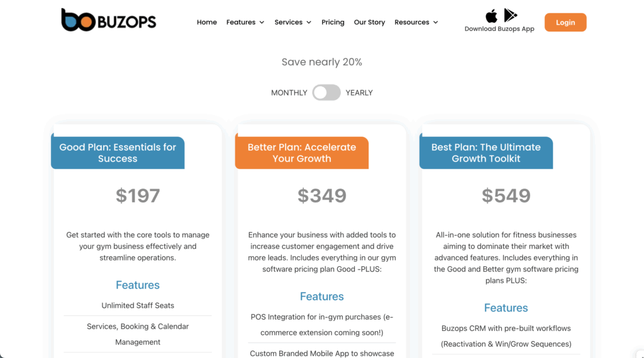Open the Google Play store icon

(x=510, y=16)
